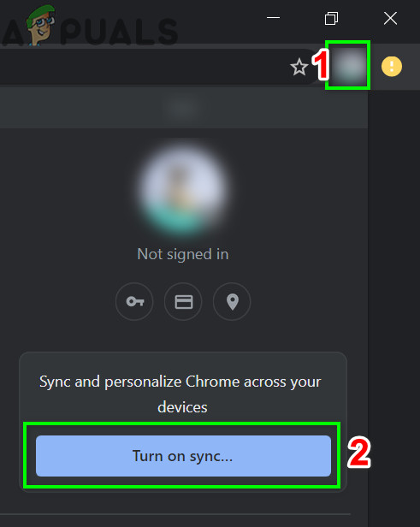Click the yellow exclamation warning icon
The height and width of the screenshot is (527, 420).
[392, 66]
